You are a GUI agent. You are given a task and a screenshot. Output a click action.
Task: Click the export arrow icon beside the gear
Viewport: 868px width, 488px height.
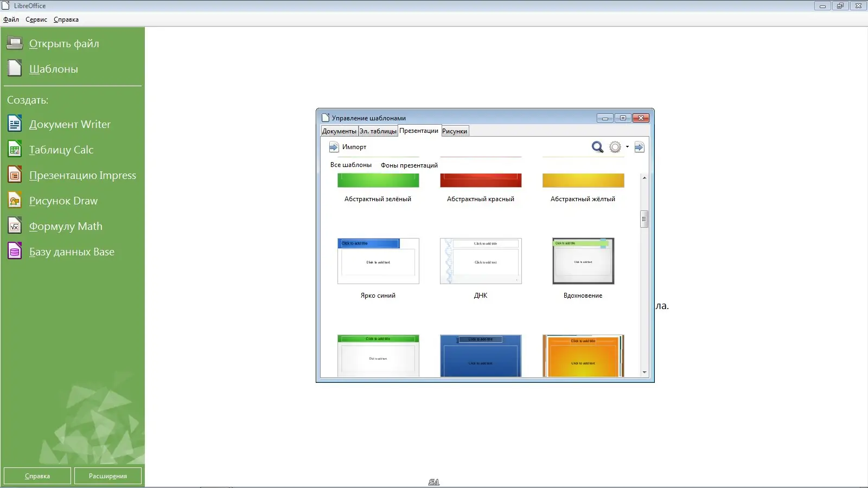[x=640, y=147]
